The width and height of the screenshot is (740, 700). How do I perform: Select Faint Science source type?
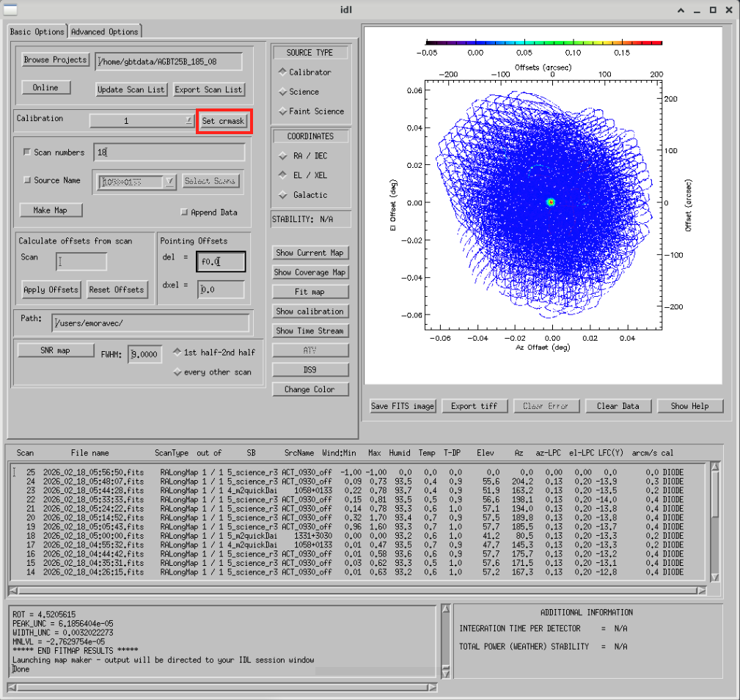coord(282,111)
